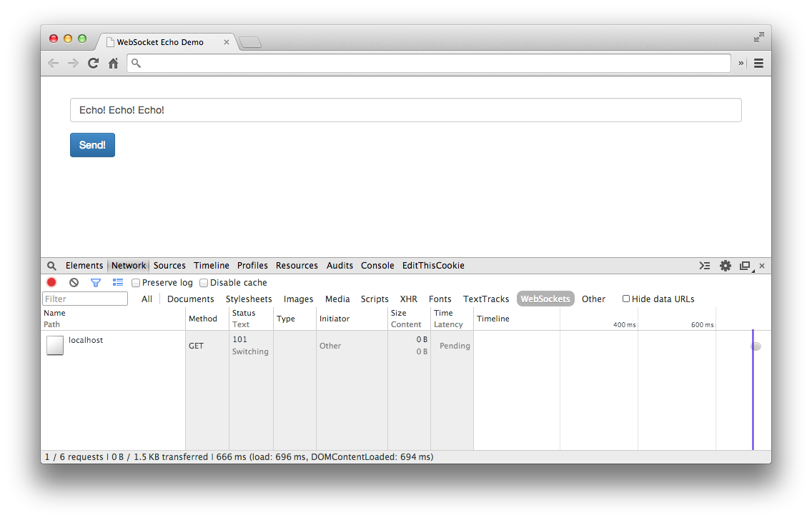
Task: Switch to the Sources panel
Action: [169, 266]
